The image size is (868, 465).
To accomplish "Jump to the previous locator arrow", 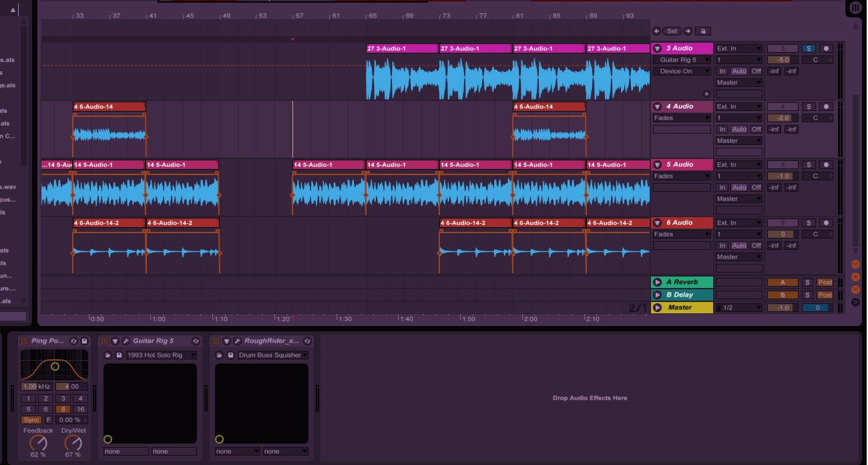I will [656, 31].
